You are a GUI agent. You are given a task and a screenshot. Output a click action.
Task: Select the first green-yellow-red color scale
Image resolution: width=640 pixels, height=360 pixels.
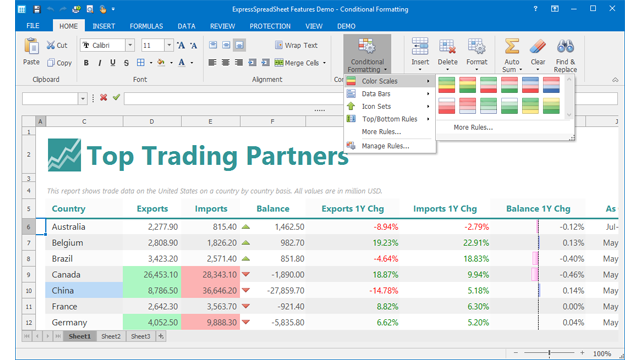click(x=447, y=85)
